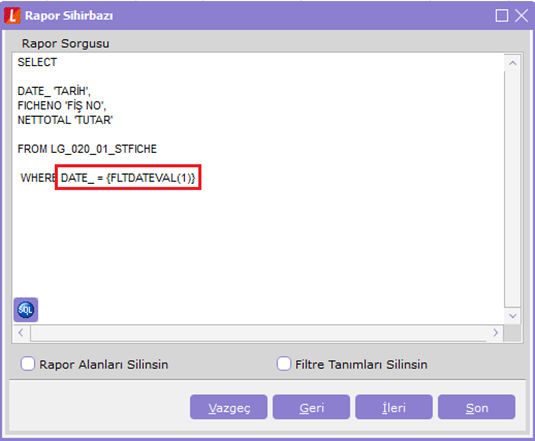Open the SQL query tool icon
This screenshot has height=441, width=535.
(26, 310)
